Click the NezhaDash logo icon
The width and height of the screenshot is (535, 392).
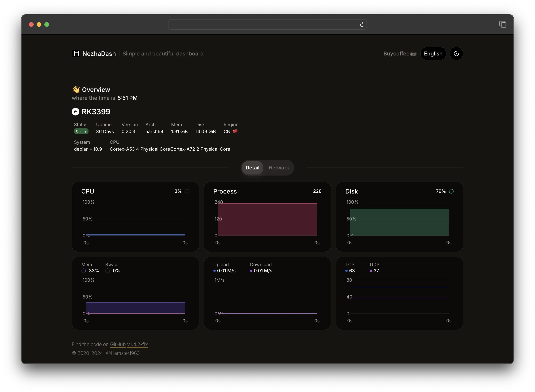(x=76, y=54)
